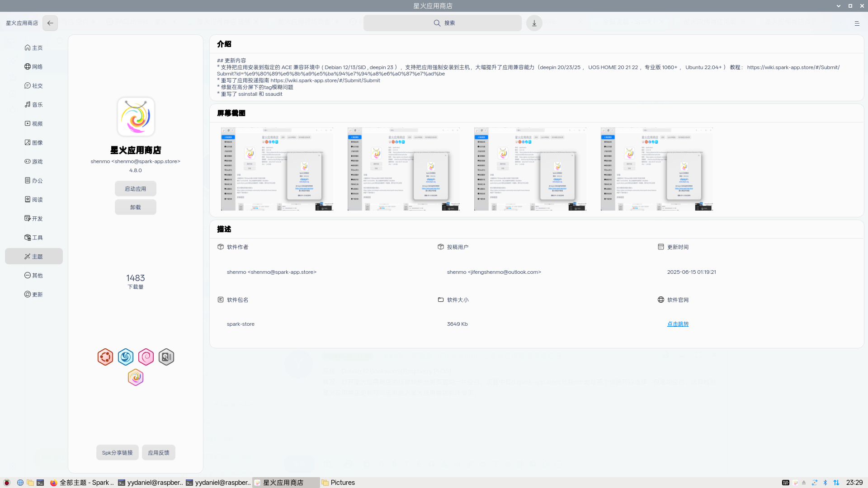Click the clock showing 23:29
Viewport: 868px width, 488px height.
854,483
